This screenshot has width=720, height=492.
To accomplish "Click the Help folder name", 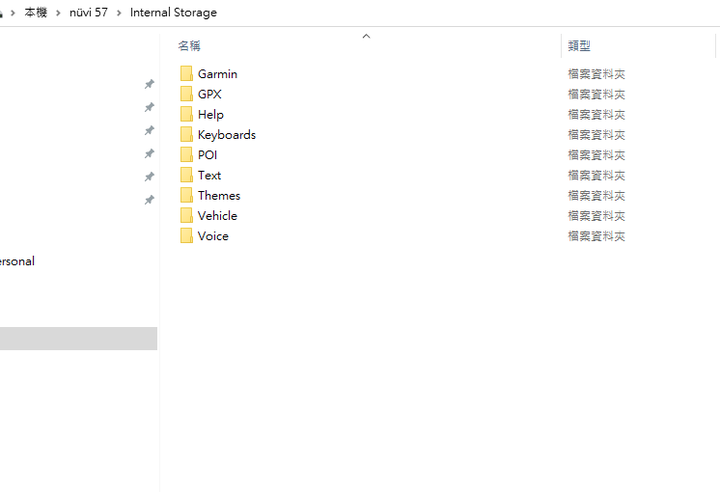I will (211, 114).
